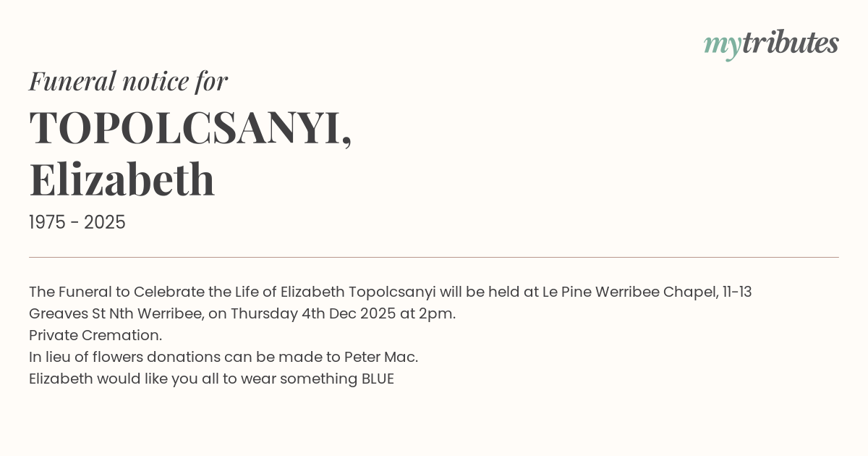Click the large first name Elizabeth

pos(122,179)
